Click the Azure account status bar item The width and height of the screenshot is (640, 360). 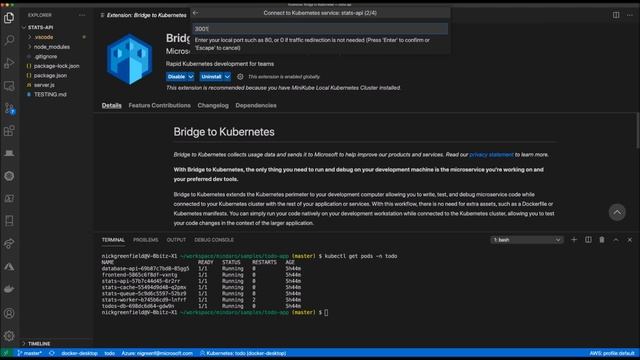(x=157, y=353)
